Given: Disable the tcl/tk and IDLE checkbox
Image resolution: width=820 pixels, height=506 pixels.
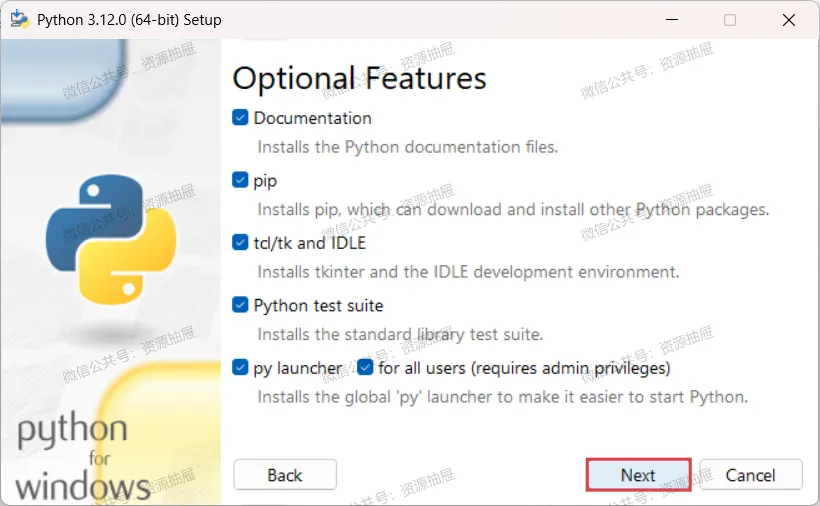Looking at the screenshot, I should 240,242.
